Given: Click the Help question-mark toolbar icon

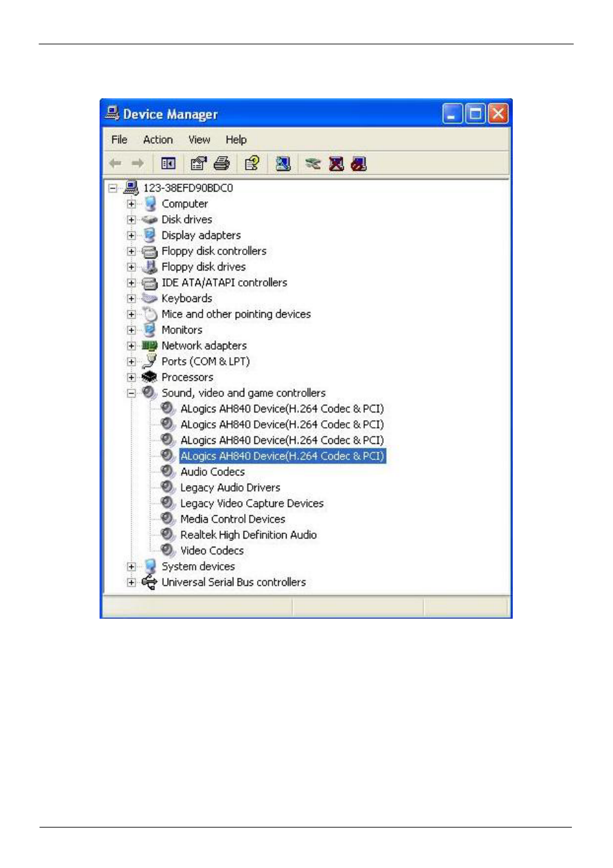Looking at the screenshot, I should pos(252,164).
